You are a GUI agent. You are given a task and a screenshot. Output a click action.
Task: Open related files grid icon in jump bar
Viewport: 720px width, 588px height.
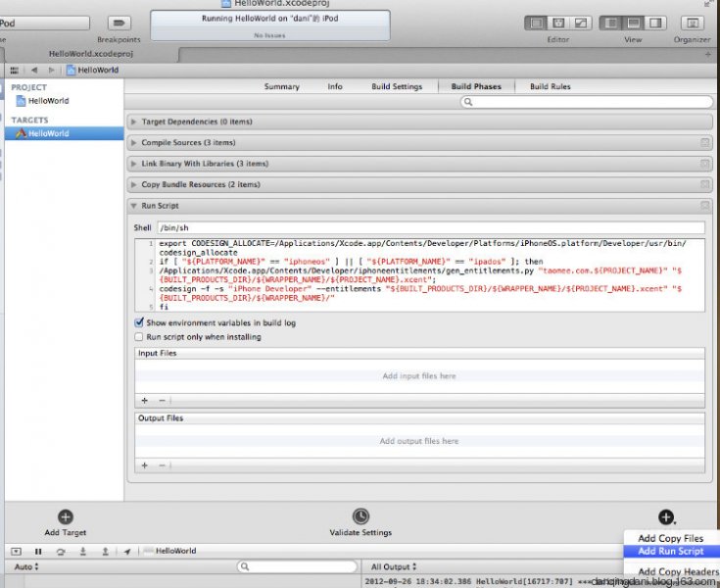pyautogui.click(x=15, y=71)
